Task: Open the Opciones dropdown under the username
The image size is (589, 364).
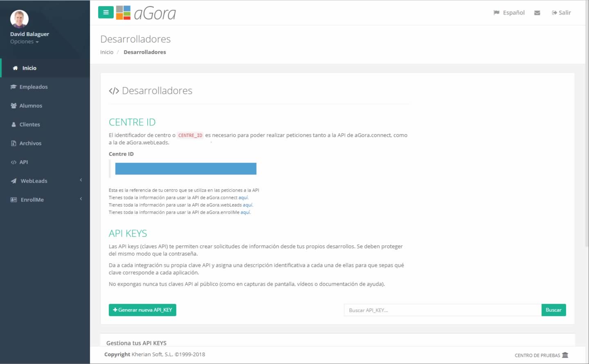Action: [25, 42]
